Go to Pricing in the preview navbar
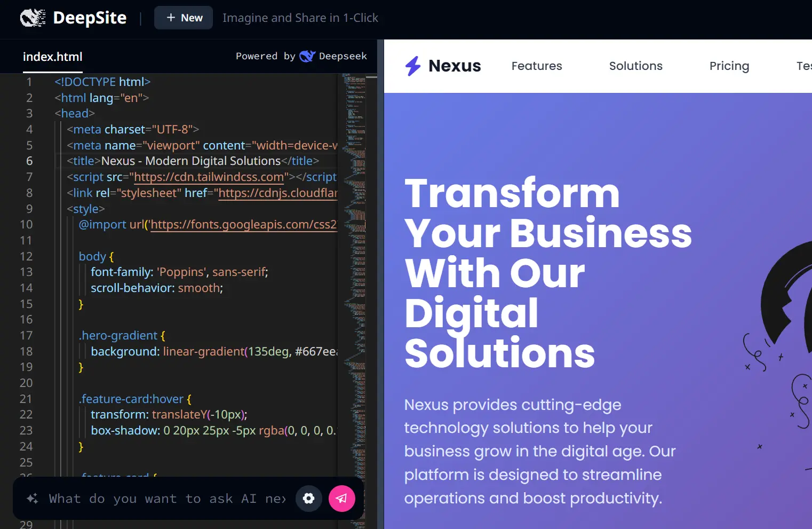Viewport: 812px width, 529px height. click(729, 66)
